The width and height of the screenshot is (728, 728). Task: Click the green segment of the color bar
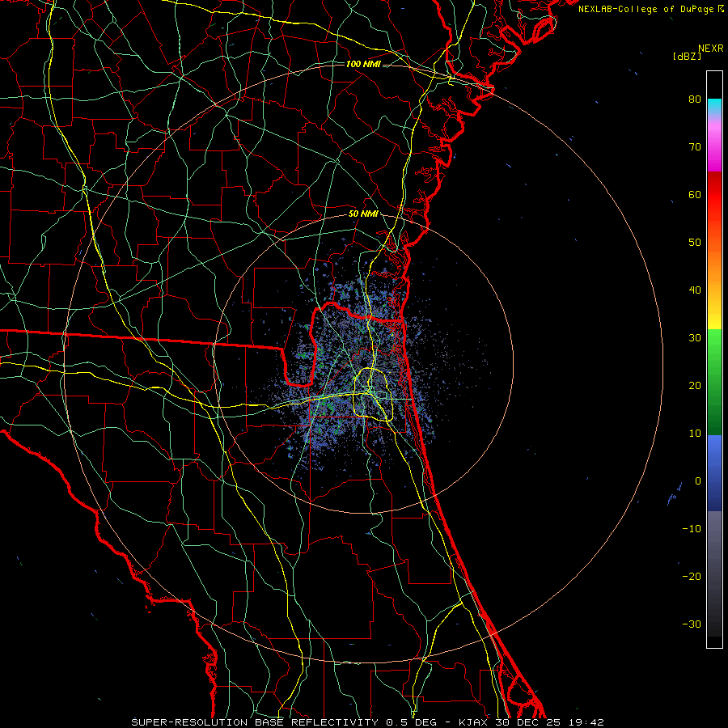point(714,382)
